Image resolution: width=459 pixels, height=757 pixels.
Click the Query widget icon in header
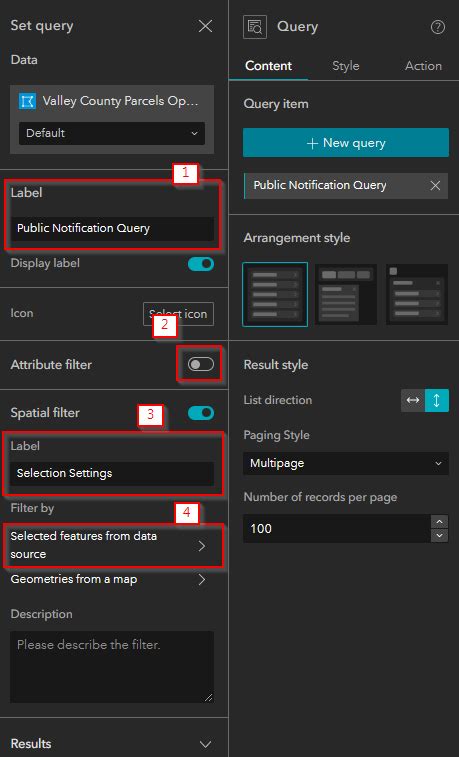(x=254, y=27)
